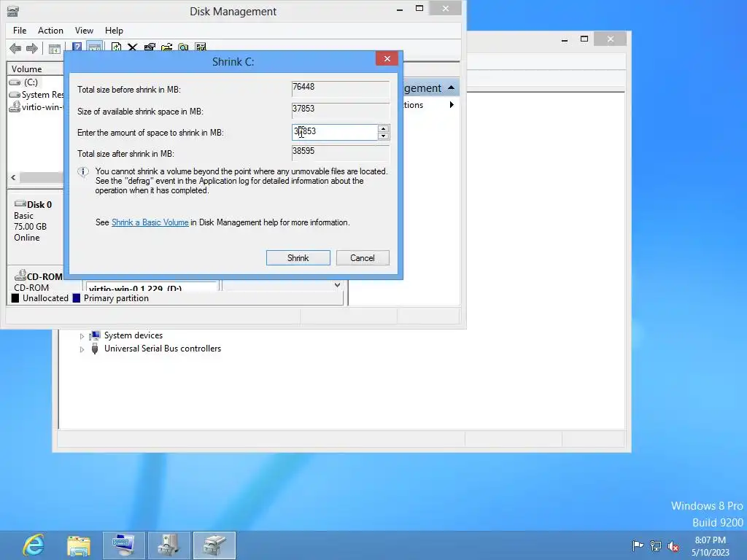Maximize the Disk Management window
This screenshot has width=747, height=560.
pos(419,9)
